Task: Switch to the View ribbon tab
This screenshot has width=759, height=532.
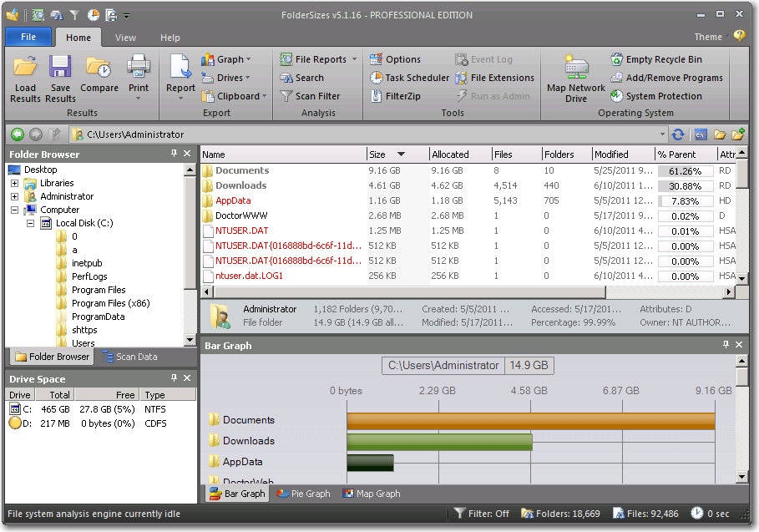Action: [129, 37]
